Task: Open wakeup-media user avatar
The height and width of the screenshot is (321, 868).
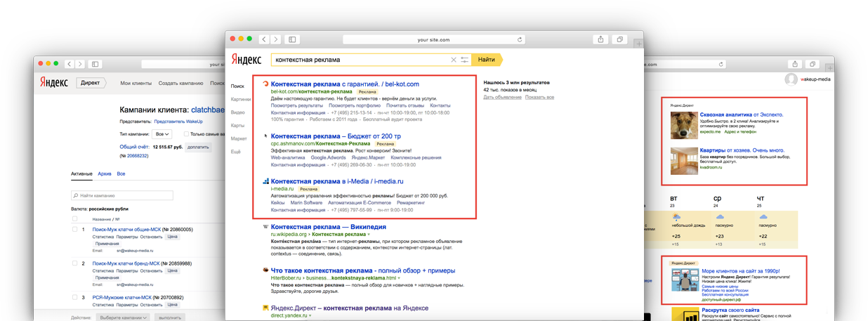Action: (x=792, y=79)
